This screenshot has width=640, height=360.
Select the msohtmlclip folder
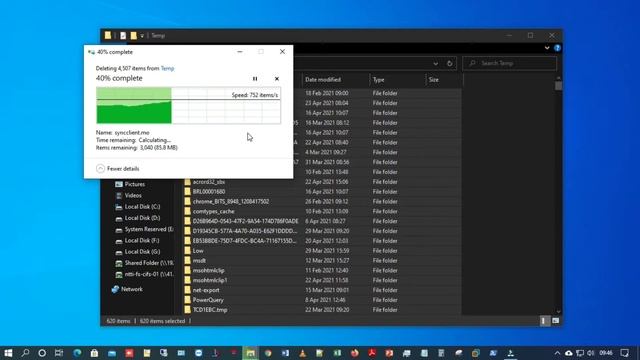click(209, 270)
